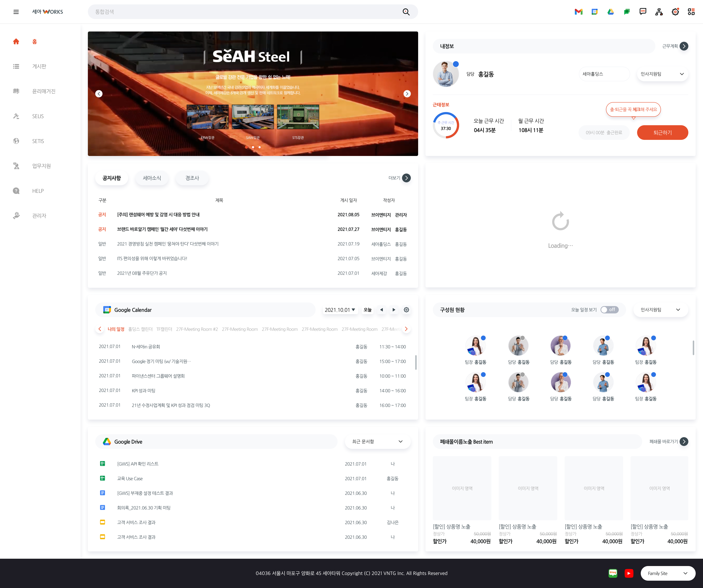Open HELP in the sidebar
Viewport: 703px width, 588px height.
point(38,191)
